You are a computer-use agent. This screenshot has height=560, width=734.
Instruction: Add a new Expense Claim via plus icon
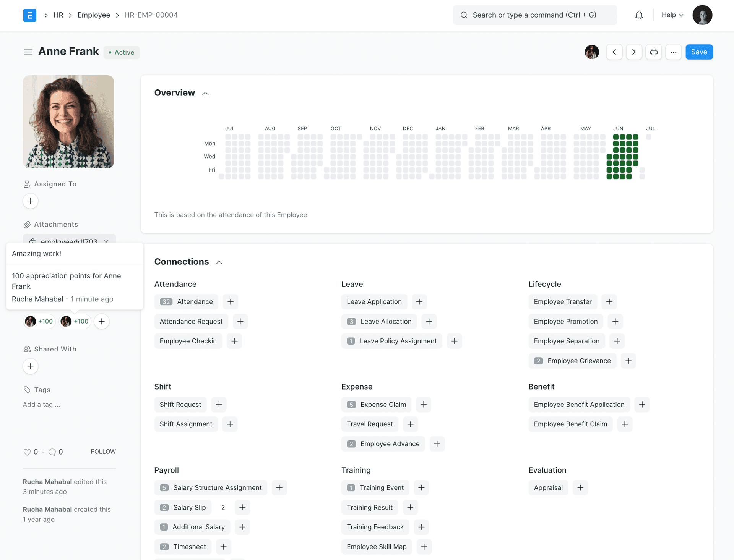point(423,404)
